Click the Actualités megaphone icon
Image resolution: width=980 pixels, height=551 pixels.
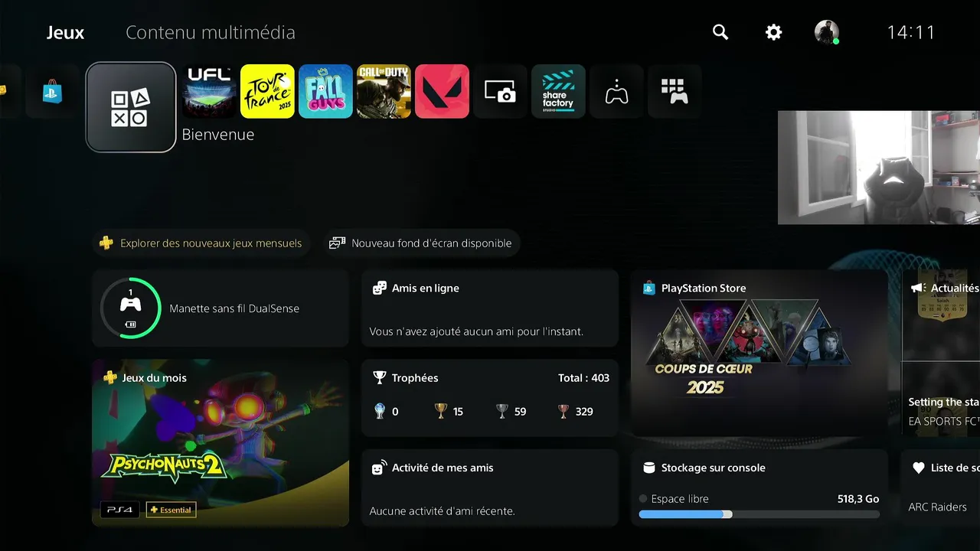point(917,289)
